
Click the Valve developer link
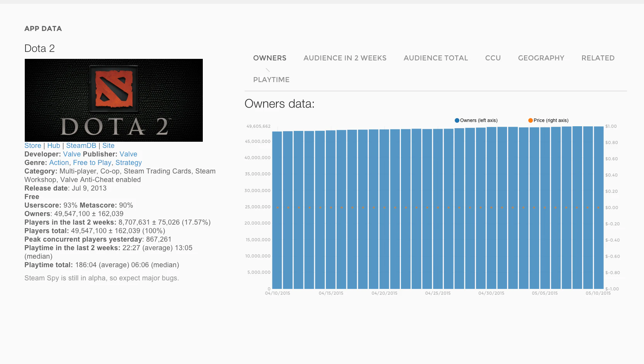click(x=72, y=154)
